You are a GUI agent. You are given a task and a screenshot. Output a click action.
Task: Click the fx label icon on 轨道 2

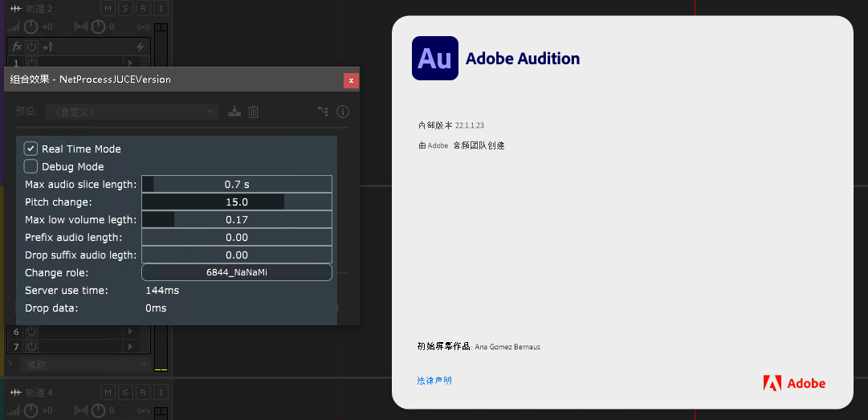click(17, 47)
